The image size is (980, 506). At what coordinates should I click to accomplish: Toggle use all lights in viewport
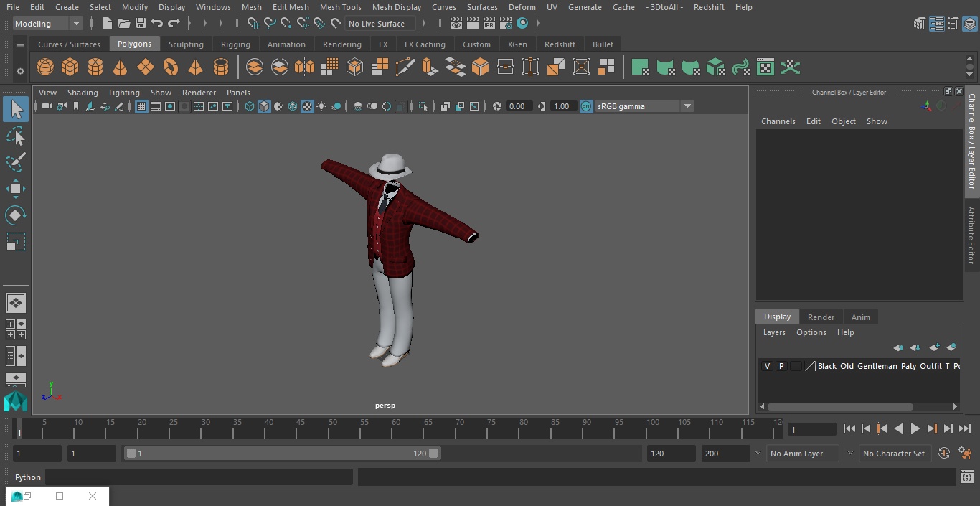coord(321,106)
